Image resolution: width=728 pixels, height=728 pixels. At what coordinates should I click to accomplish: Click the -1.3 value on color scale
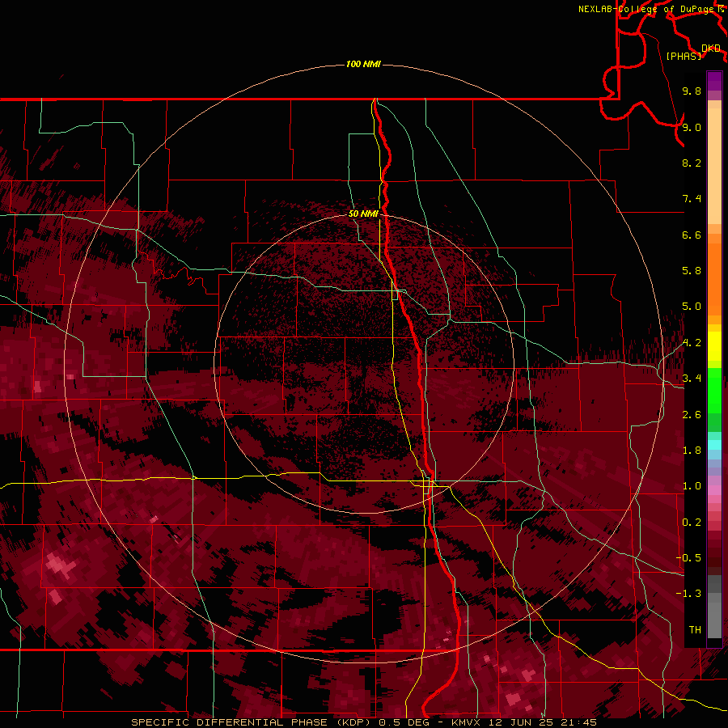click(x=688, y=594)
